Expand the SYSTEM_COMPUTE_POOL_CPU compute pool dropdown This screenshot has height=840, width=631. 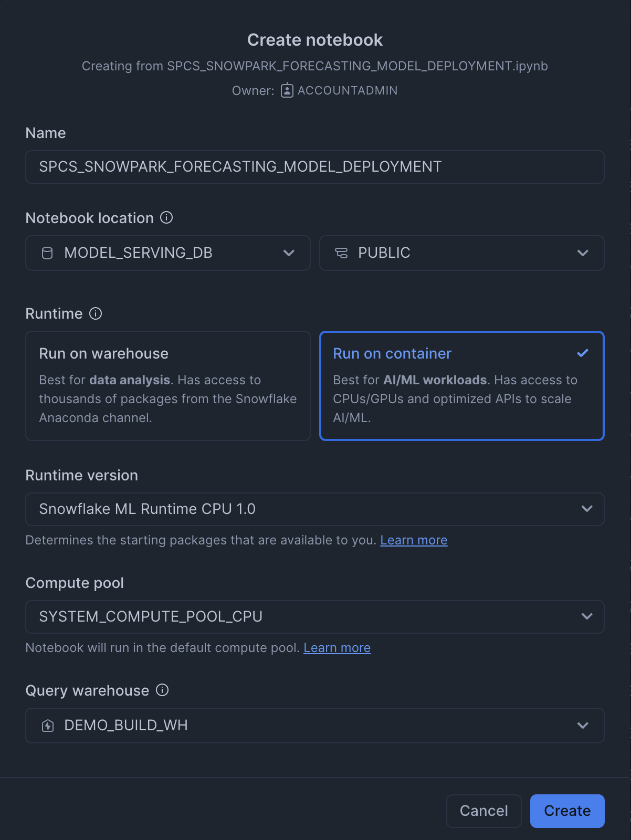[314, 616]
